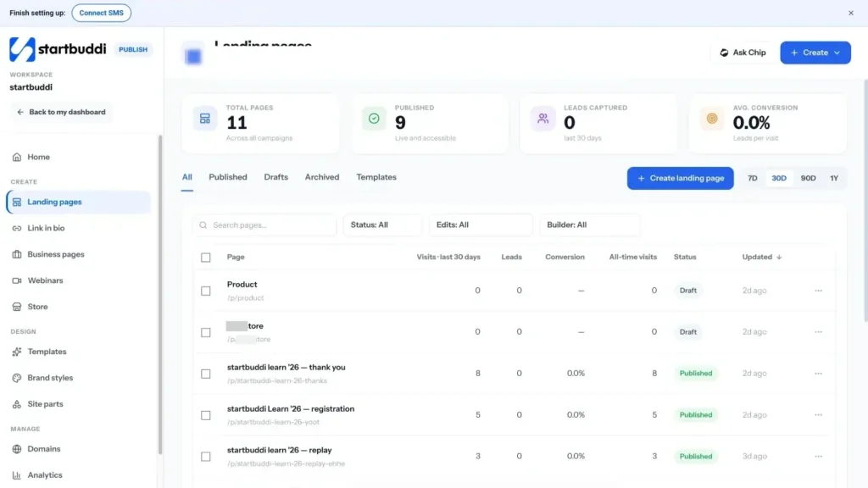
Task: Click the main page scrollbar
Action: pyautogui.click(x=865, y=200)
